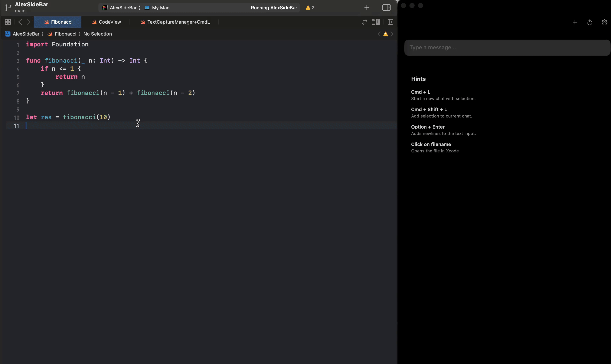
Task: Open the No Selection symbol menu
Action: pos(97,34)
